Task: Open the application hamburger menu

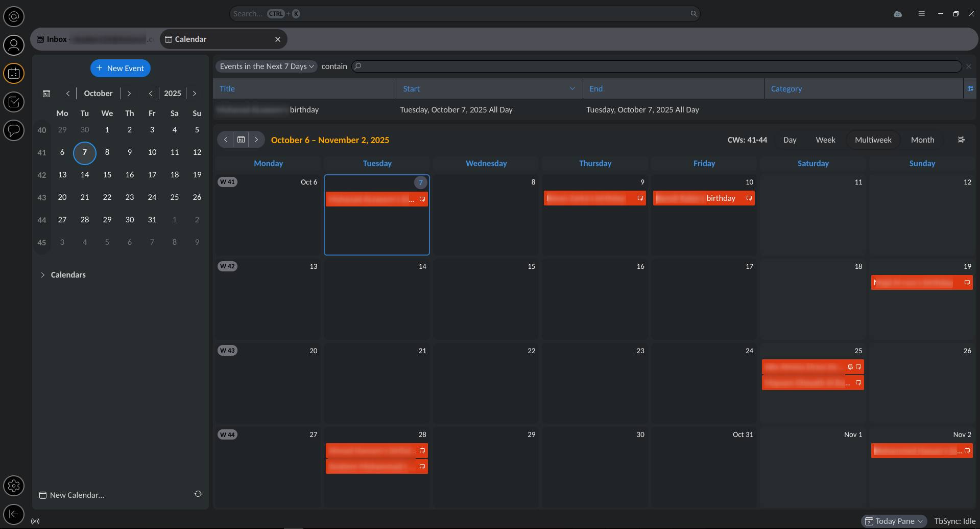Action: (x=922, y=14)
